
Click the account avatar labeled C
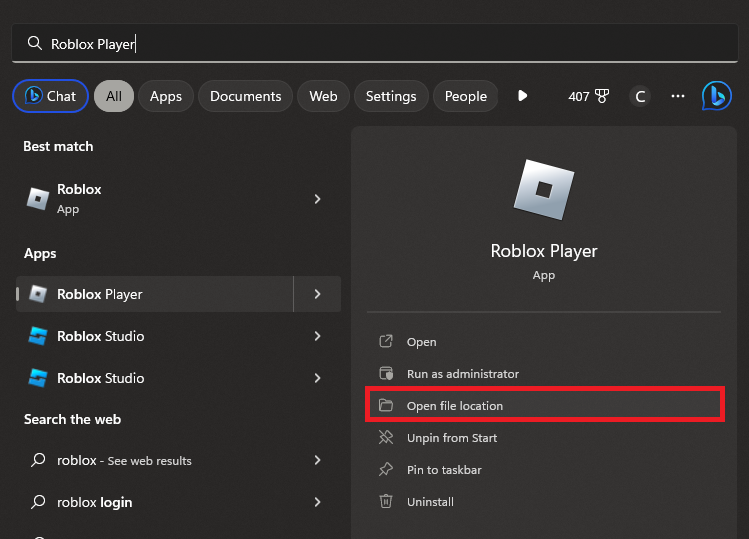[640, 96]
